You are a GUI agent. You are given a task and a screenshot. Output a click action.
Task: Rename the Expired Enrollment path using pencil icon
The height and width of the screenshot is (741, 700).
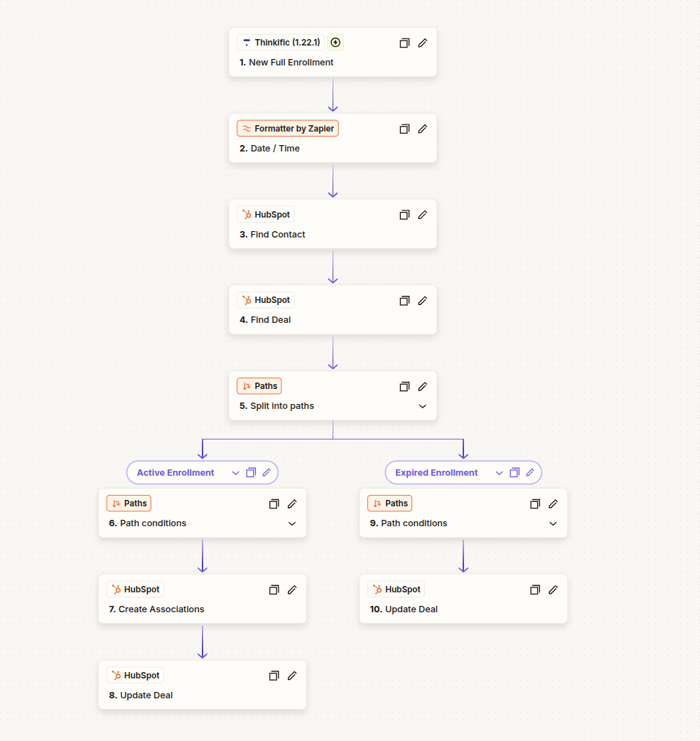[530, 472]
